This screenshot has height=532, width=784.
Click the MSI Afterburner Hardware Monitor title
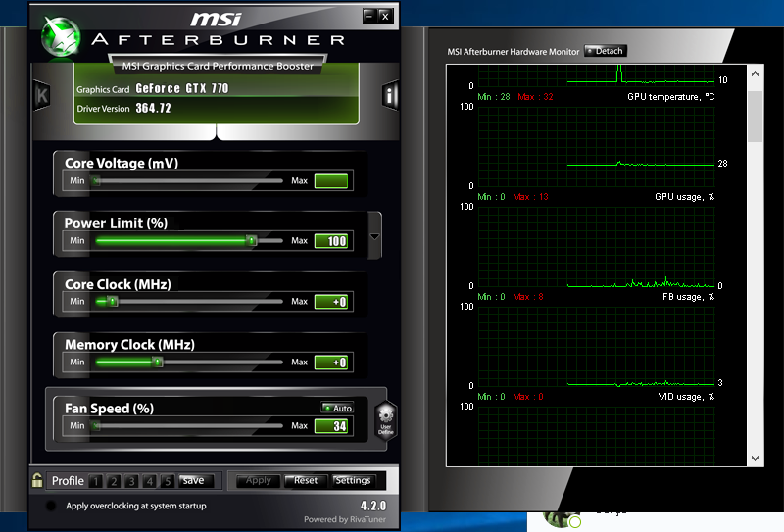(x=513, y=52)
